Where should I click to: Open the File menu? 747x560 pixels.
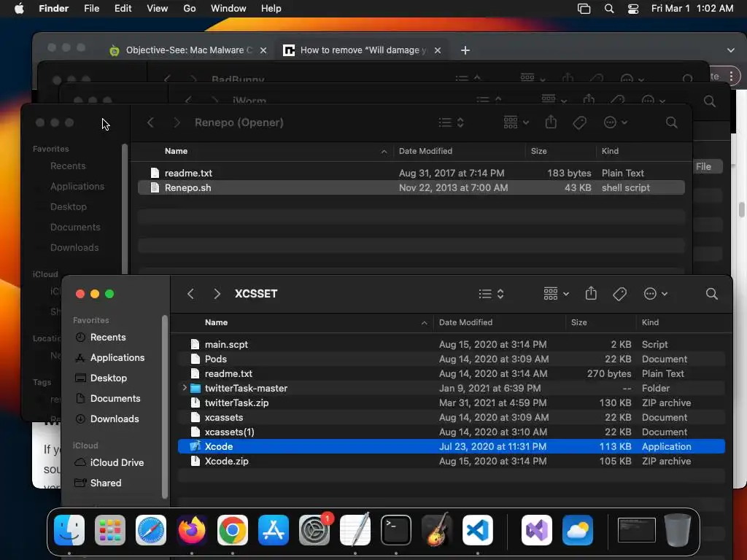pos(91,8)
